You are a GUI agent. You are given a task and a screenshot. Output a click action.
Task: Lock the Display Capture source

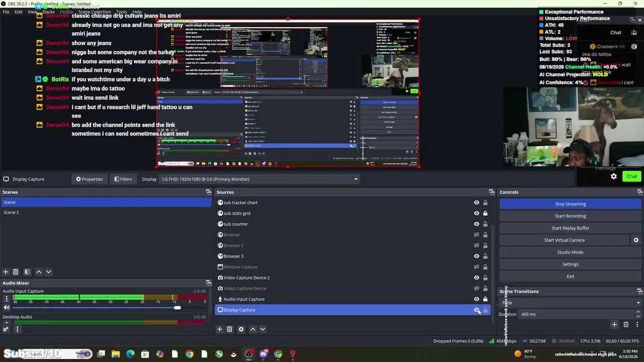coord(485,310)
